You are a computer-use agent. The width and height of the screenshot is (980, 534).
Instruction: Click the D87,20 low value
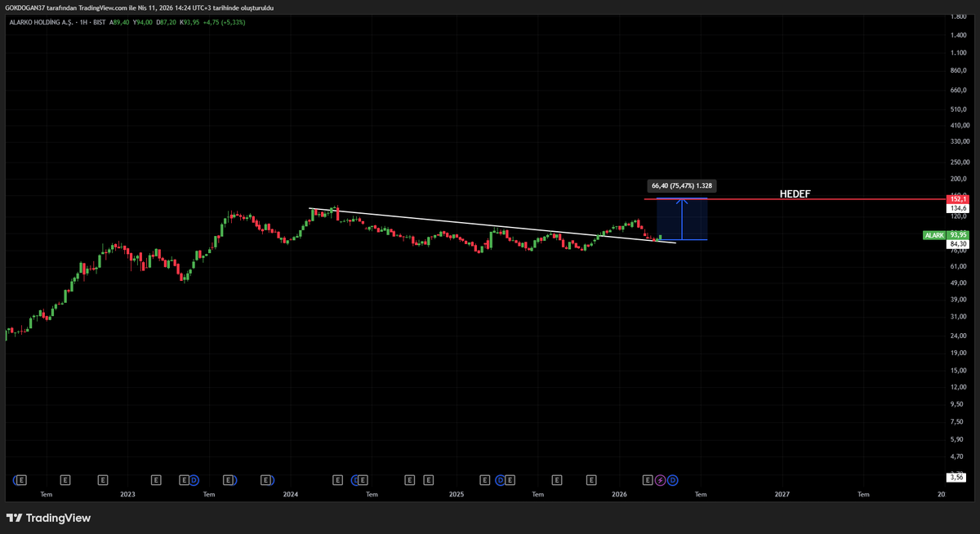(x=167, y=22)
